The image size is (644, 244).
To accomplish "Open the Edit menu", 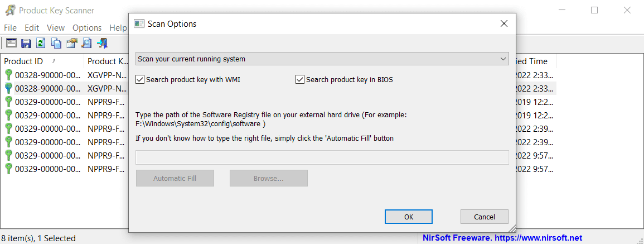I will pos(32,27).
